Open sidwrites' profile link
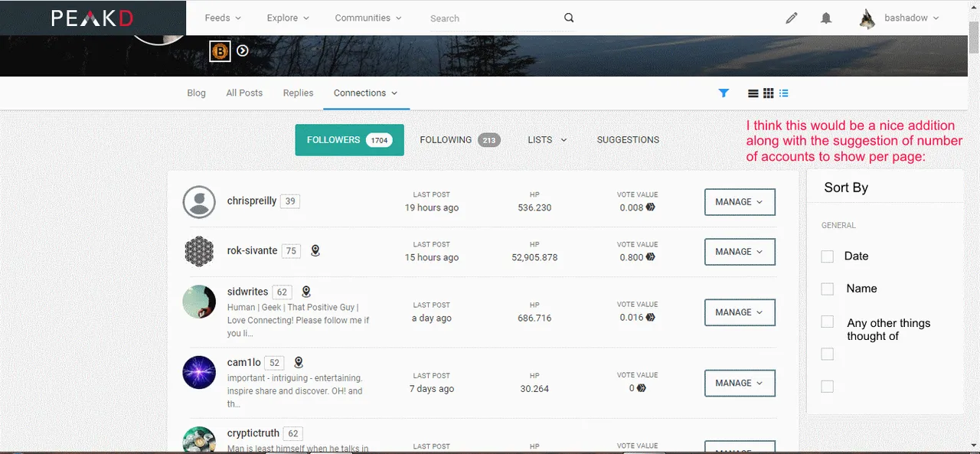The width and height of the screenshot is (980, 454). point(248,292)
